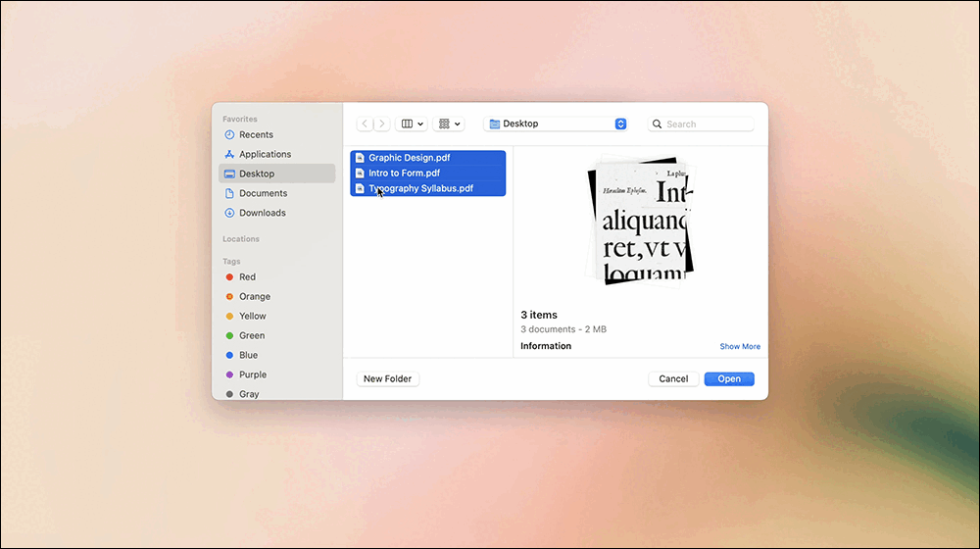
Task: Go to Documents folder in sidebar
Action: [263, 194]
